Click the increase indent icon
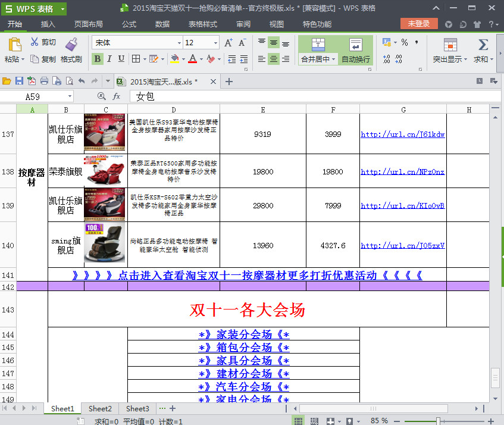The height and width of the screenshot is (425, 504). pyautogui.click(x=244, y=59)
